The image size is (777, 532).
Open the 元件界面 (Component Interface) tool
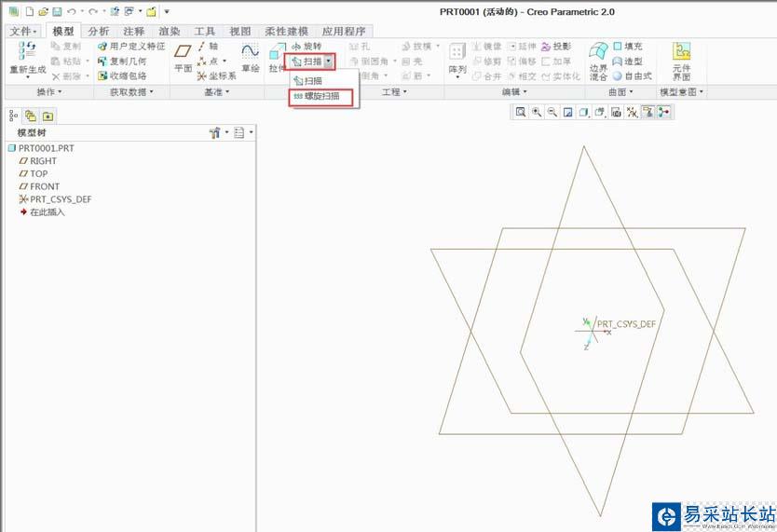[681, 61]
